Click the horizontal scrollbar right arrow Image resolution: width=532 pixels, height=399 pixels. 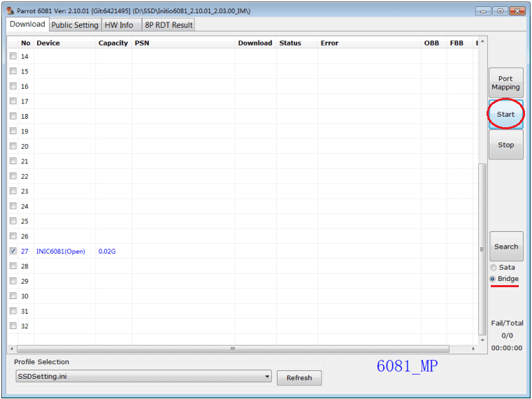[473, 349]
